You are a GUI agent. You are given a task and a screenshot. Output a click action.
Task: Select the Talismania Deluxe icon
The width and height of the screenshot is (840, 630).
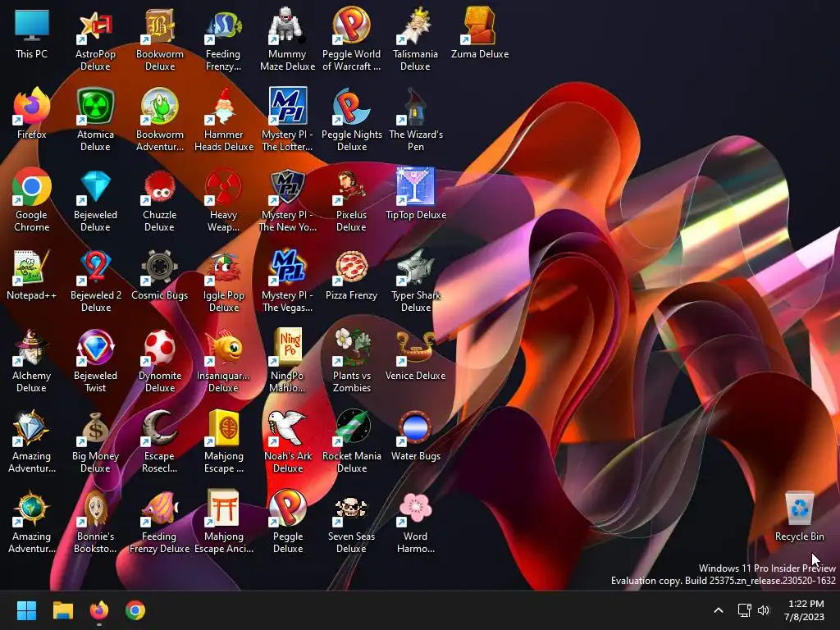(x=415, y=25)
